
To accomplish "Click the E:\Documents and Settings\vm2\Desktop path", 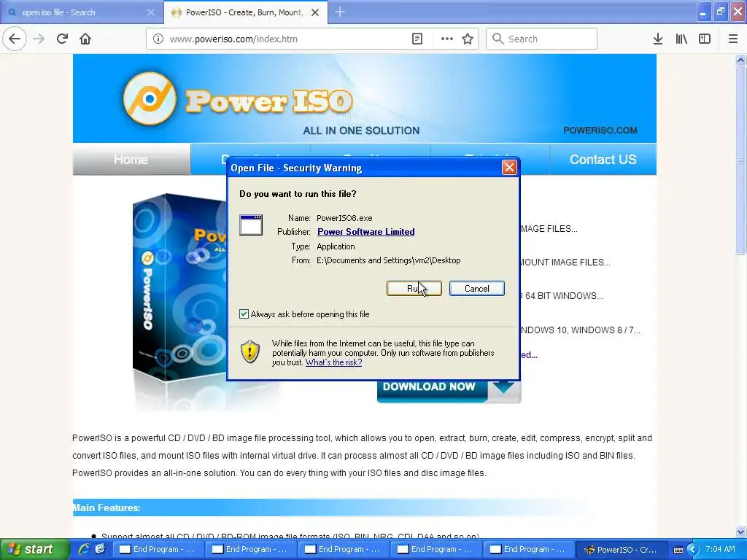I will point(388,260).
